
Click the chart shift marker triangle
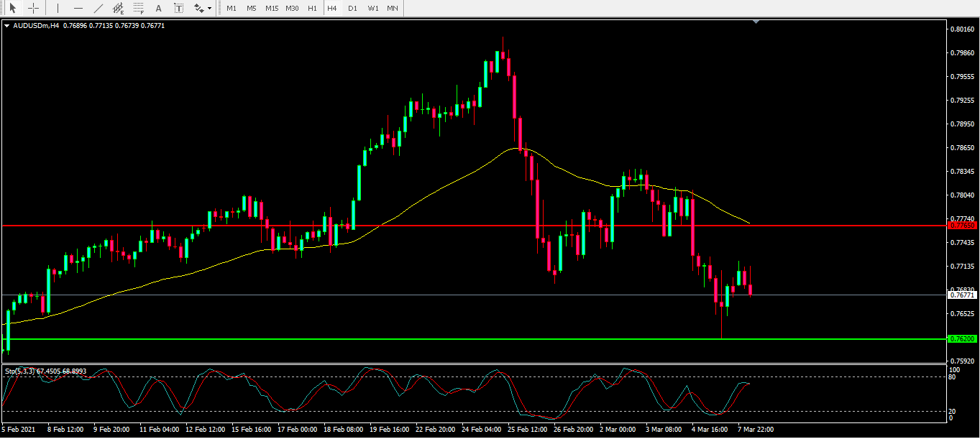pyautogui.click(x=755, y=23)
